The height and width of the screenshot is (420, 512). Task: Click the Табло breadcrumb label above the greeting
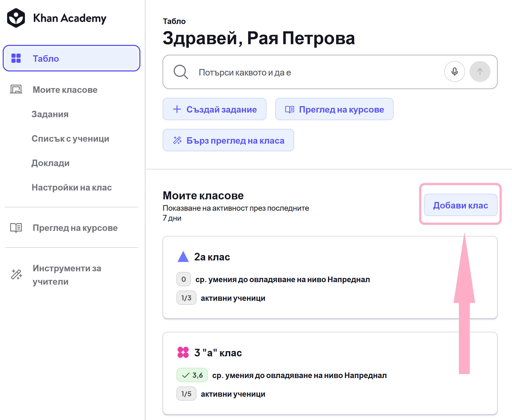[x=174, y=21]
